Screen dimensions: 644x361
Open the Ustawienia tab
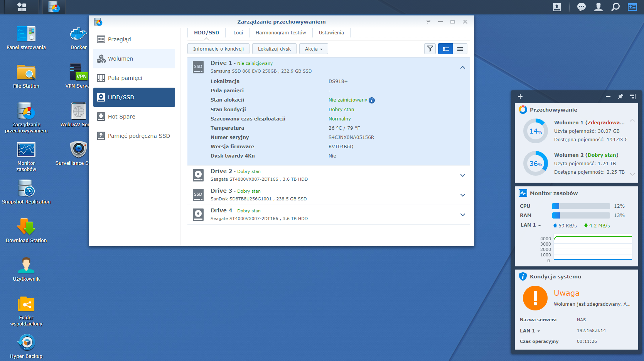click(x=331, y=33)
